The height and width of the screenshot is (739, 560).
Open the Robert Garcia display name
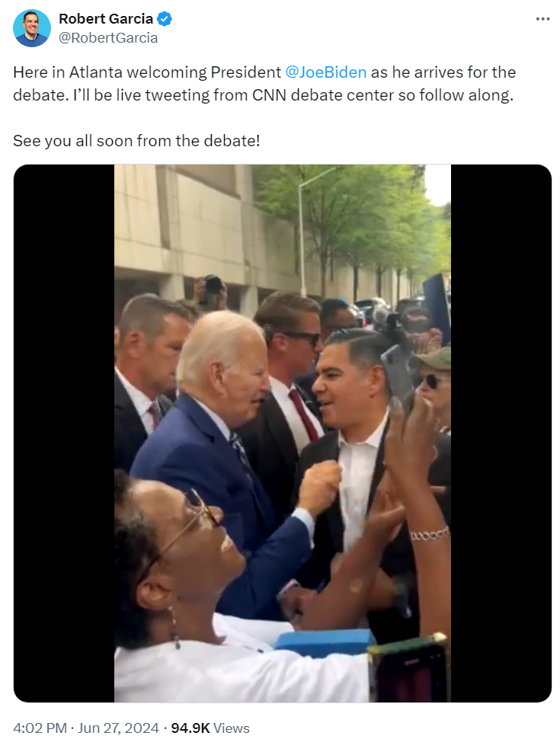106,19
